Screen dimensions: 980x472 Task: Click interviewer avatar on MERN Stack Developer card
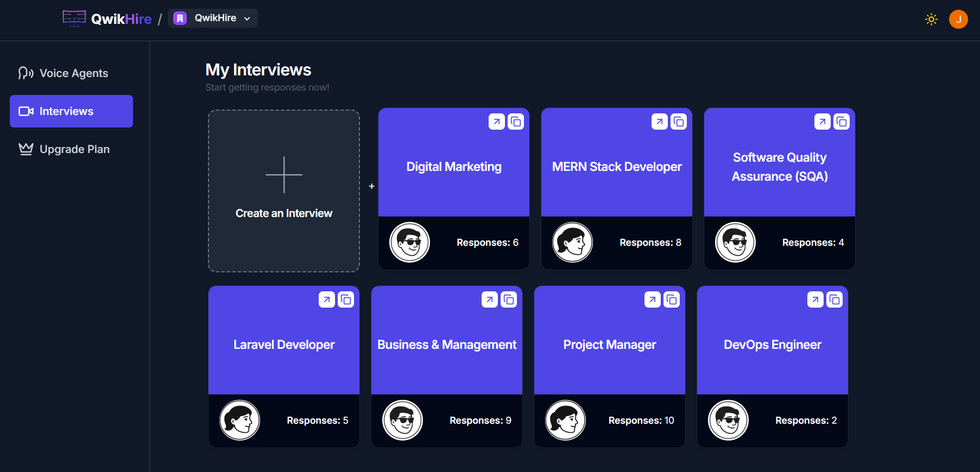[573, 243]
